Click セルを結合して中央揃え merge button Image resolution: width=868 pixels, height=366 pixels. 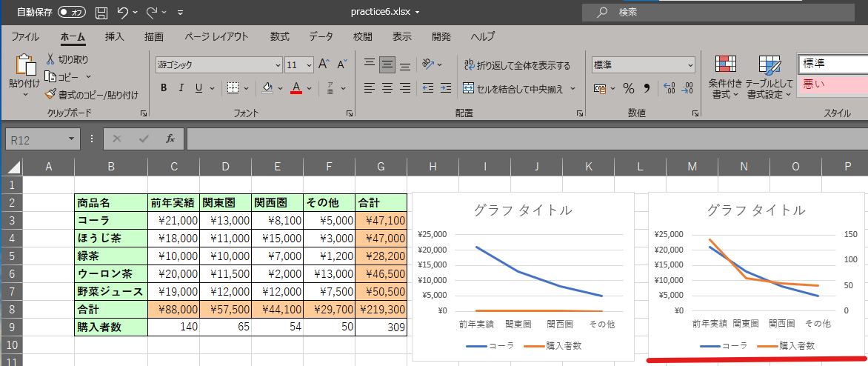513,88
